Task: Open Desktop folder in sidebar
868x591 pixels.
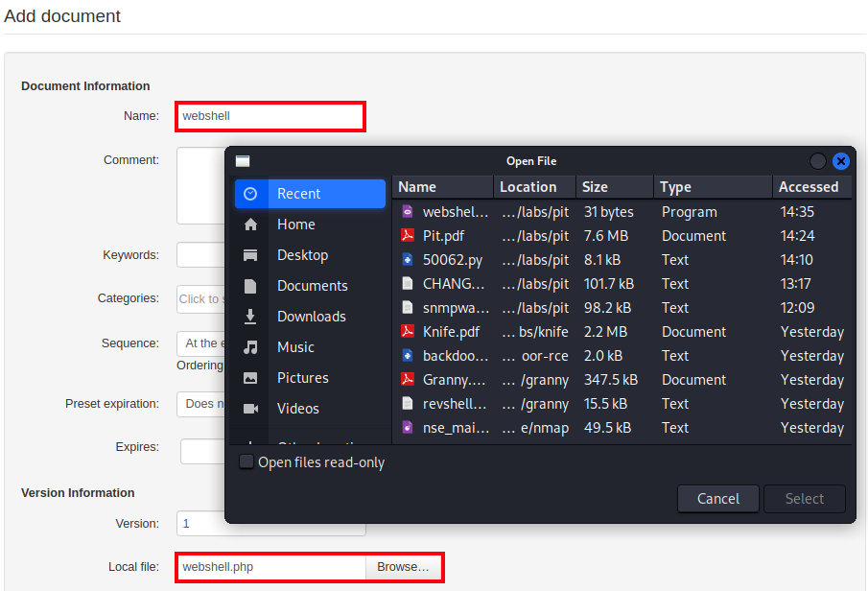Action: pos(310,255)
